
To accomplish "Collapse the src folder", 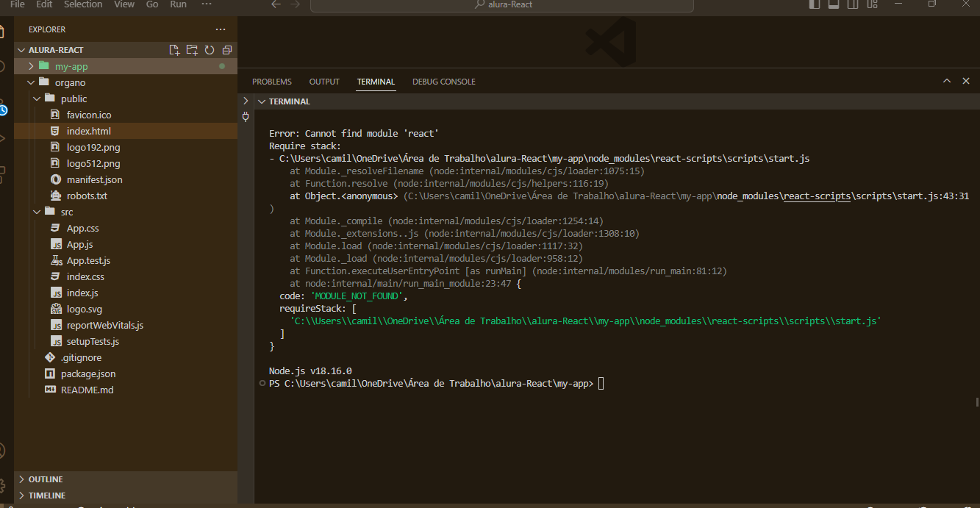I will pos(37,212).
